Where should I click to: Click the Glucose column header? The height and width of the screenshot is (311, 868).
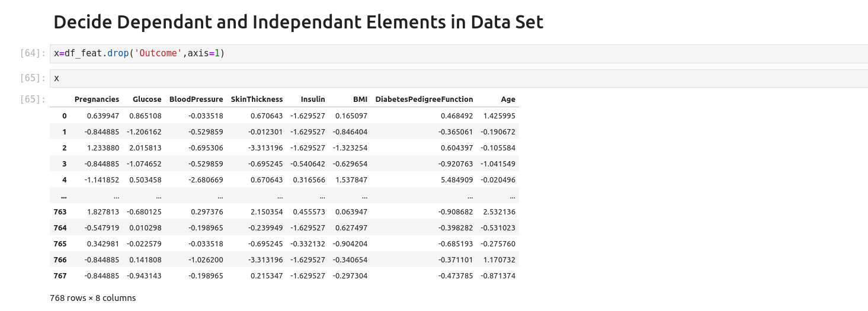[147, 100]
